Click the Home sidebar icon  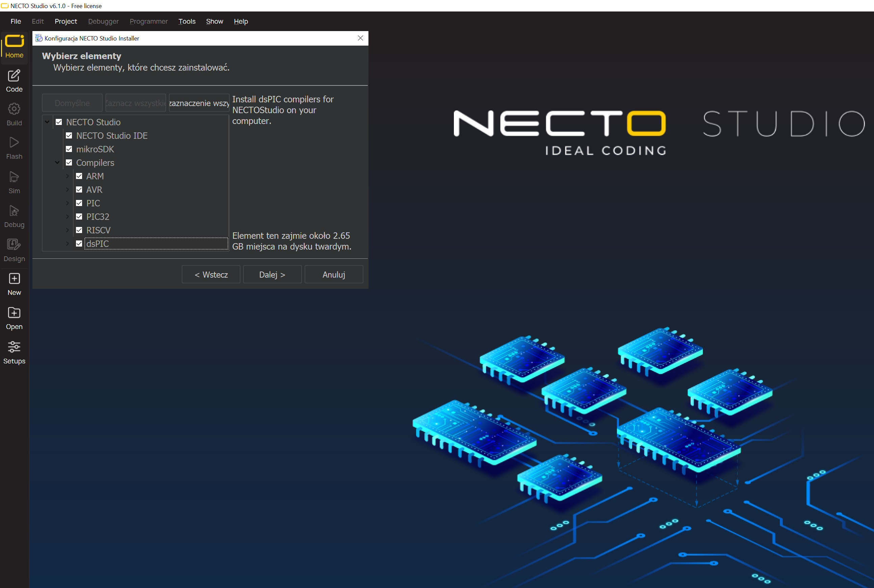14,47
